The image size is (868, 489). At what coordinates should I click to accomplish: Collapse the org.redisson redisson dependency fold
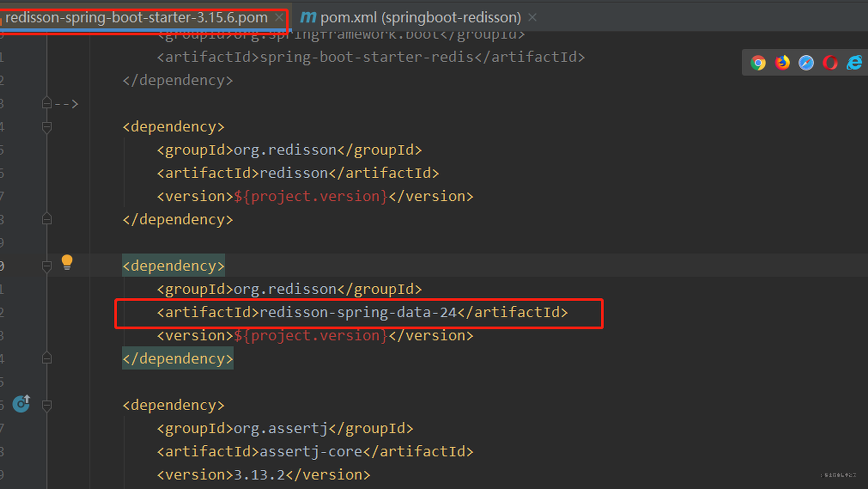[x=47, y=127]
